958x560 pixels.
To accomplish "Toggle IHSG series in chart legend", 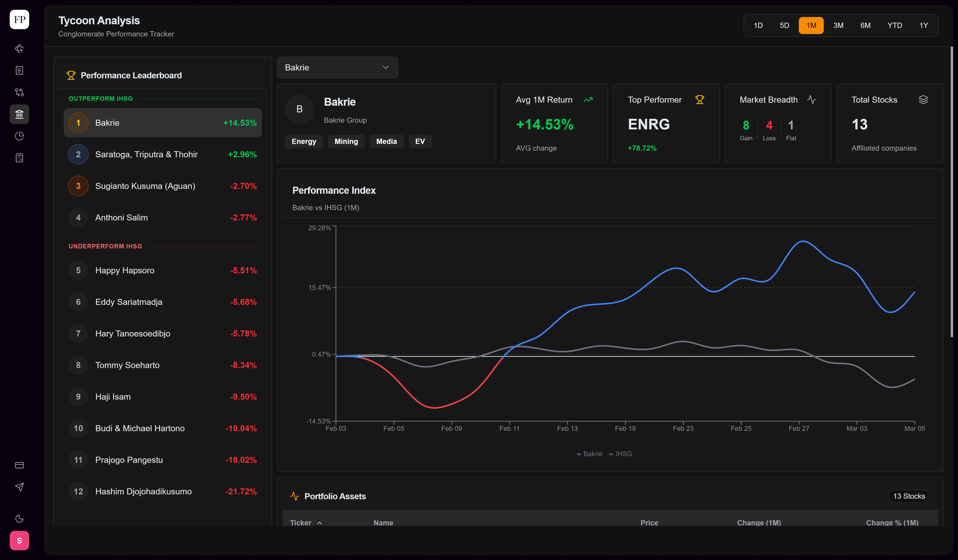I will (x=620, y=454).
